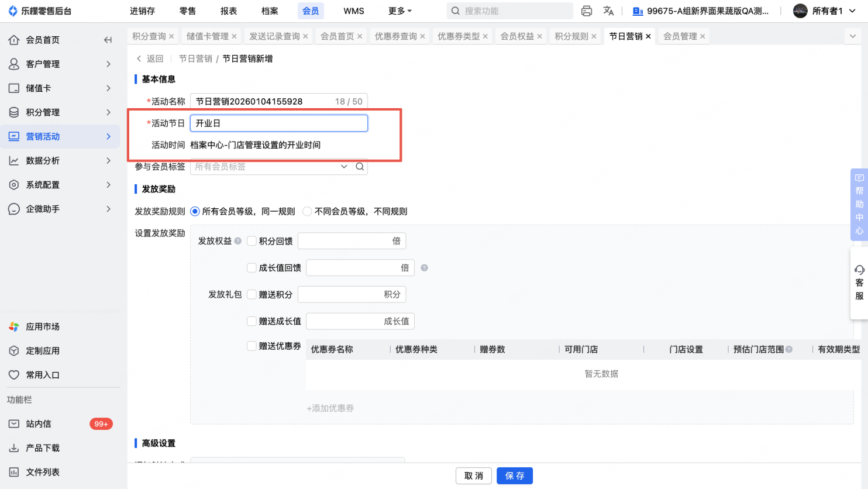Click the search icon in 参与会员标签 field

tap(360, 167)
